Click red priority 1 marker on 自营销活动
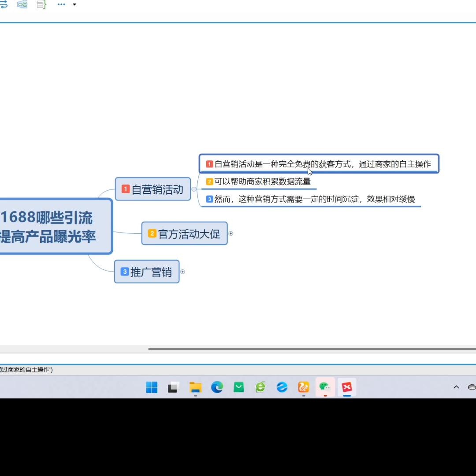This screenshot has width=476, height=476. pos(126,189)
